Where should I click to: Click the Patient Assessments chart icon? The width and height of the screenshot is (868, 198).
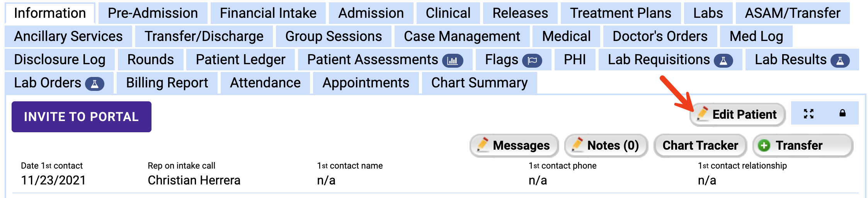(x=453, y=61)
